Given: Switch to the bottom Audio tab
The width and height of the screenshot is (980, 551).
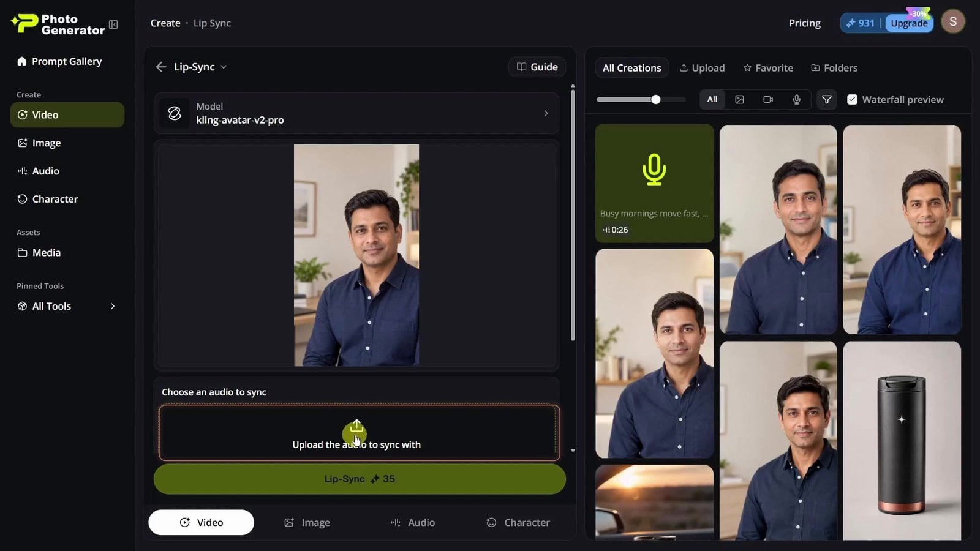Looking at the screenshot, I should point(413,522).
